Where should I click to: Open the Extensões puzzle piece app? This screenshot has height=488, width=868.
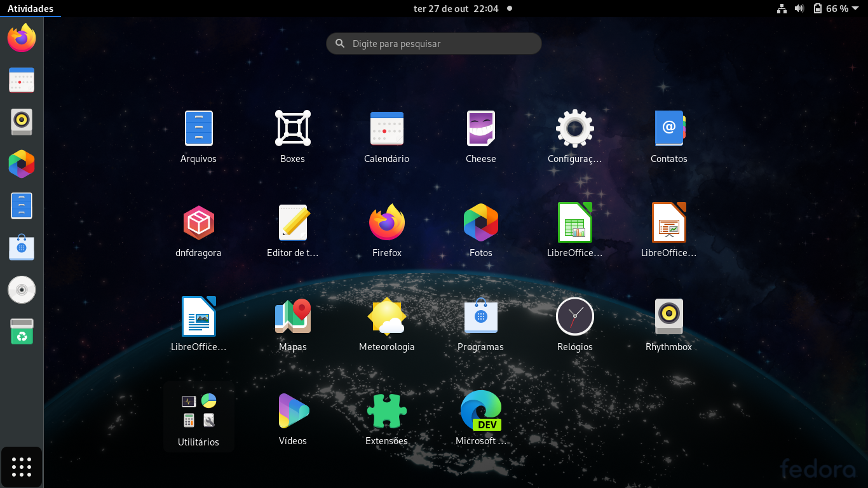click(x=386, y=410)
